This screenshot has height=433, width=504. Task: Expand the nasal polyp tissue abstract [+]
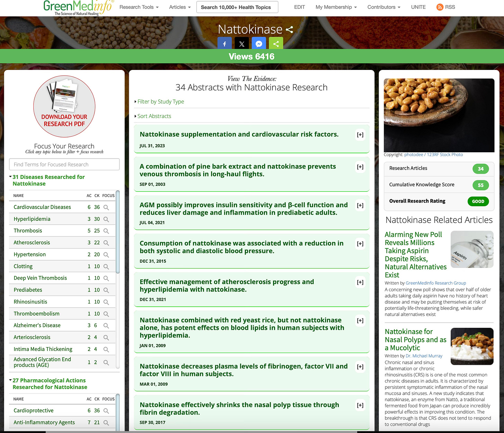(360, 405)
